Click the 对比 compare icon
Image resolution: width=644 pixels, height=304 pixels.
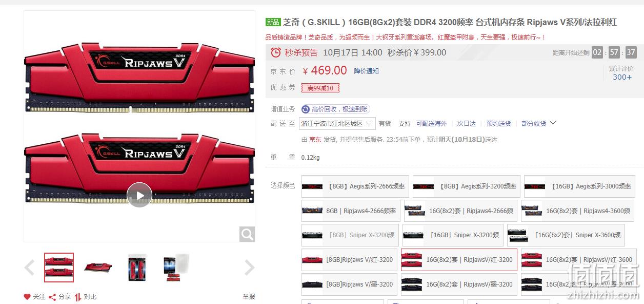pos(78,297)
